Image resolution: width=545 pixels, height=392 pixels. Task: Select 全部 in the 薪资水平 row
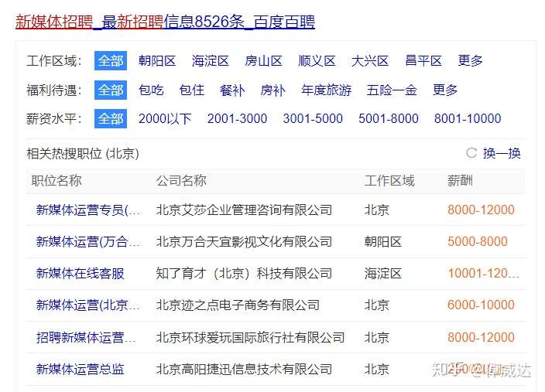(x=111, y=119)
